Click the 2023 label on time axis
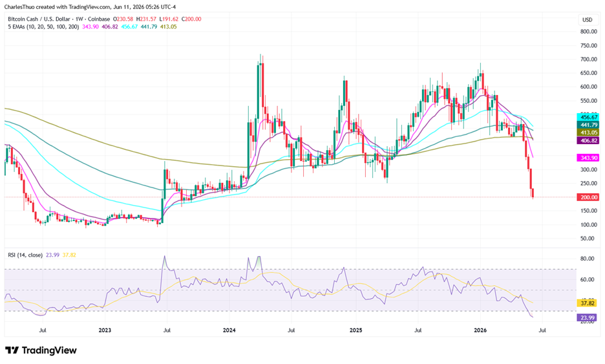 coord(105,330)
